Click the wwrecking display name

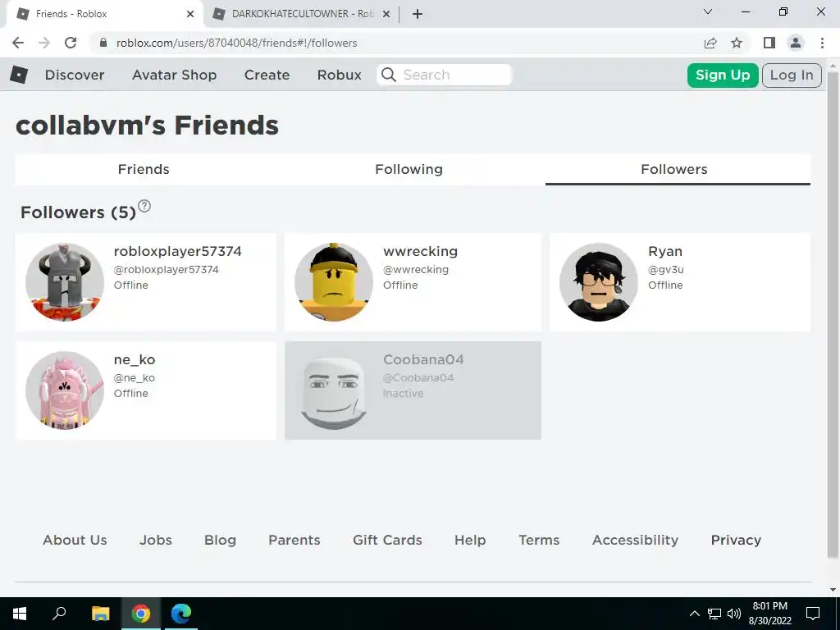click(x=420, y=251)
